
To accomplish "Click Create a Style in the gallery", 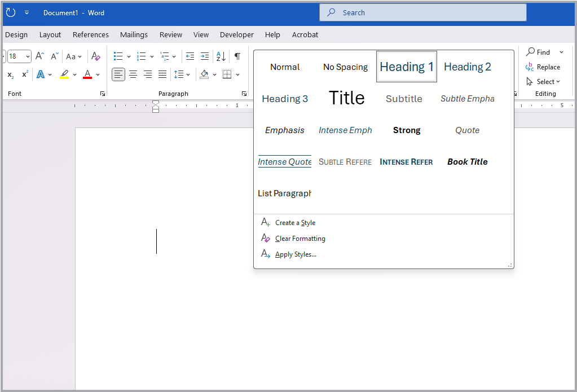I will (296, 222).
